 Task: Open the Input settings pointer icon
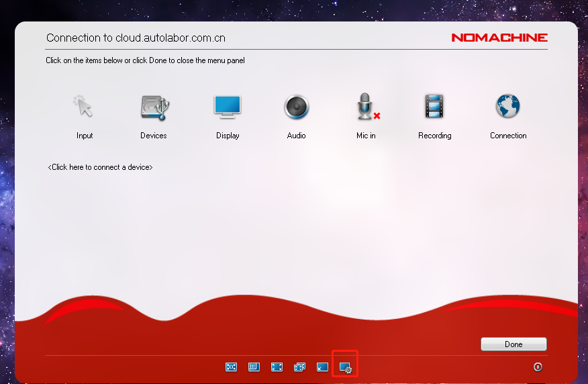pos(84,107)
